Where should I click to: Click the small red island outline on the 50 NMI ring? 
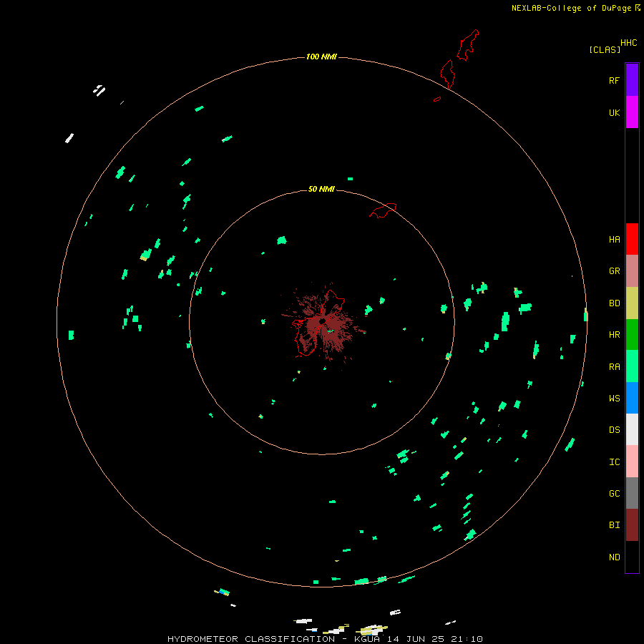click(383, 210)
